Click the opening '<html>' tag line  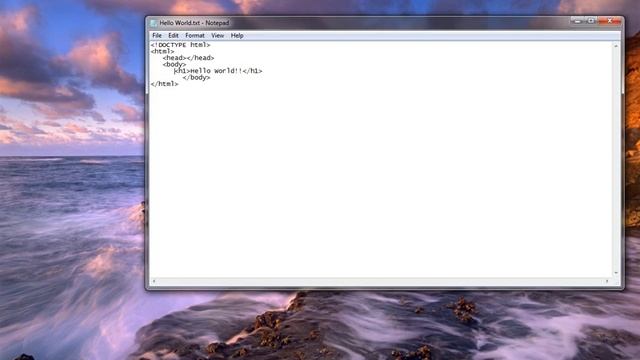(x=162, y=51)
